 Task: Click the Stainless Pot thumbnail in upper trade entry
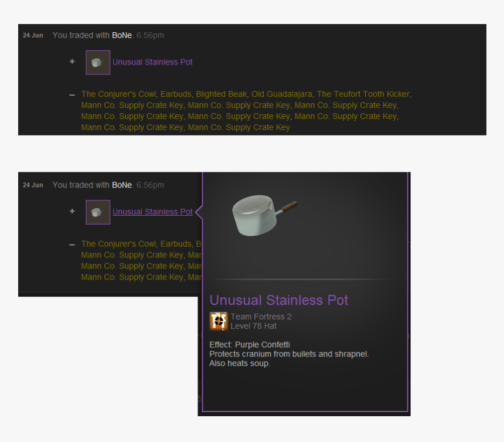coord(98,62)
